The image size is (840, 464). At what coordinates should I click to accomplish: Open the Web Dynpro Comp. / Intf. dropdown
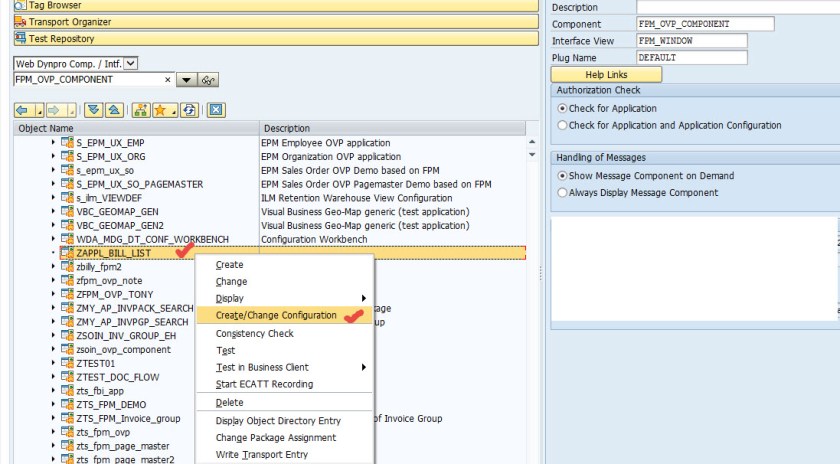pyautogui.click(x=130, y=63)
